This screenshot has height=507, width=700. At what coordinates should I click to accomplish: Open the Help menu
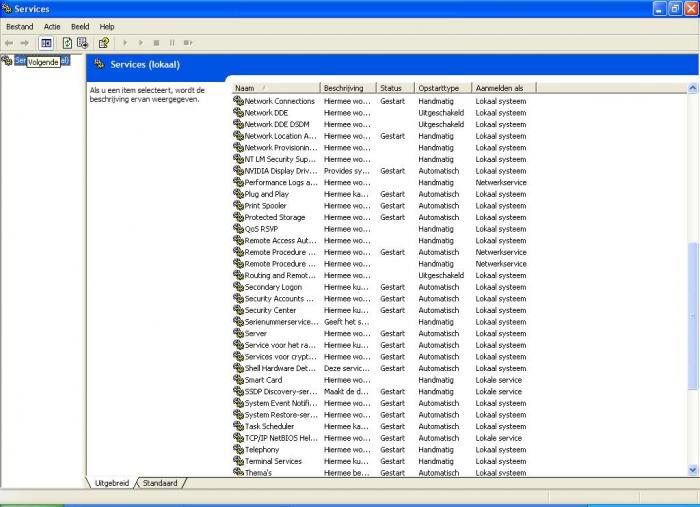point(107,27)
